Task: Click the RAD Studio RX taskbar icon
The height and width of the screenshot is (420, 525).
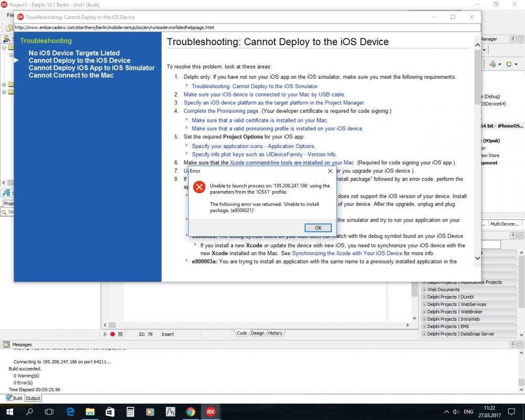Action: point(211,412)
